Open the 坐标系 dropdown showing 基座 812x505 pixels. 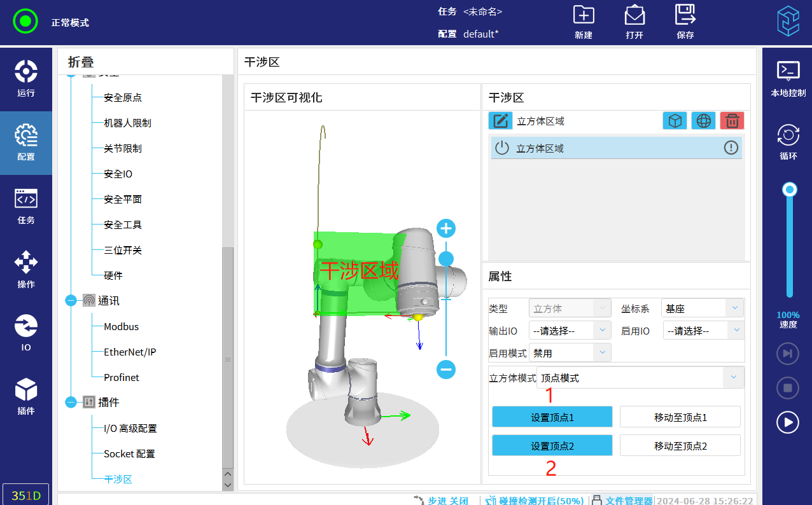click(x=702, y=308)
